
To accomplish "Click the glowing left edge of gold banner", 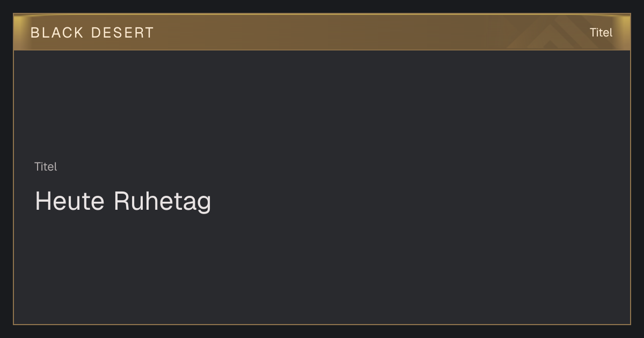I will coord(19,32).
